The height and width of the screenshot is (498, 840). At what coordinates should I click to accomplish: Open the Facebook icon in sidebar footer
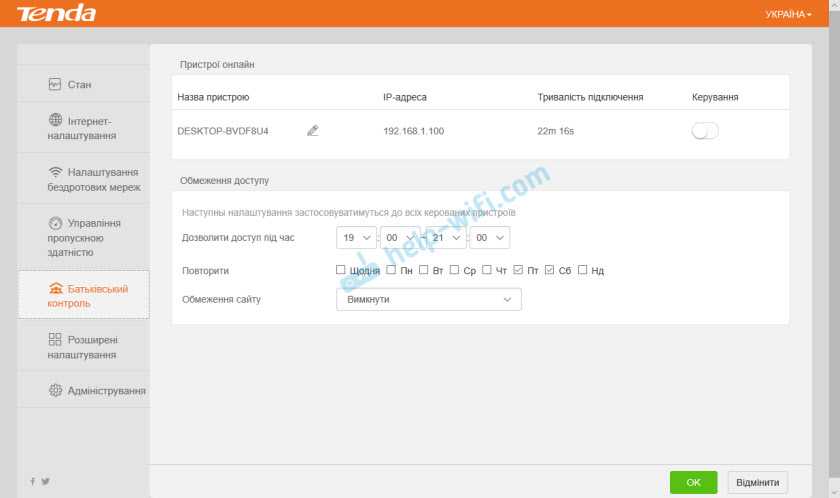click(x=33, y=481)
